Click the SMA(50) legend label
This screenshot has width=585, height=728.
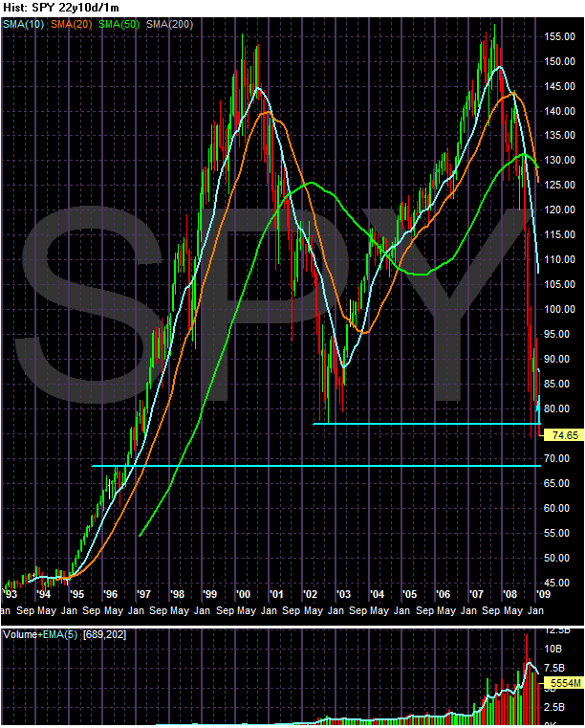119,24
